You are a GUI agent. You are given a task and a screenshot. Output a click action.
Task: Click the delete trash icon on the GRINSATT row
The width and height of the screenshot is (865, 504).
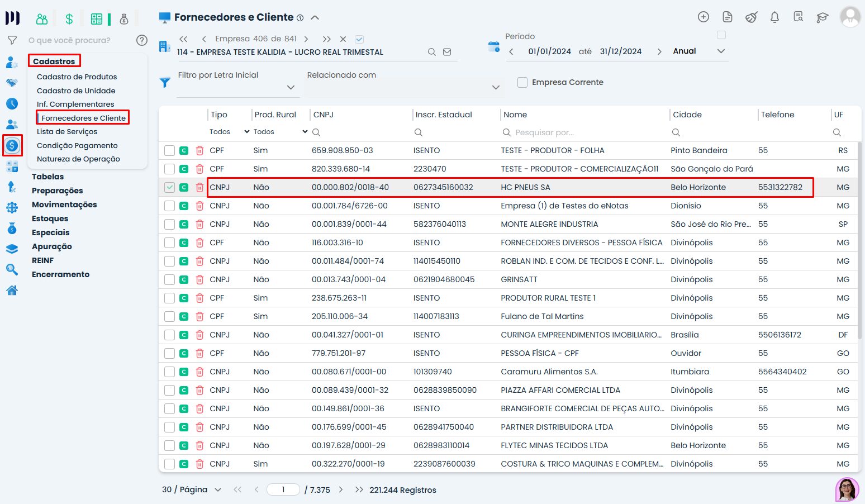[x=199, y=279]
